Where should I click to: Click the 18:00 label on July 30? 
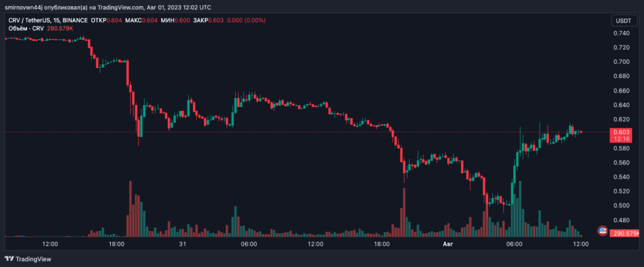(x=117, y=244)
